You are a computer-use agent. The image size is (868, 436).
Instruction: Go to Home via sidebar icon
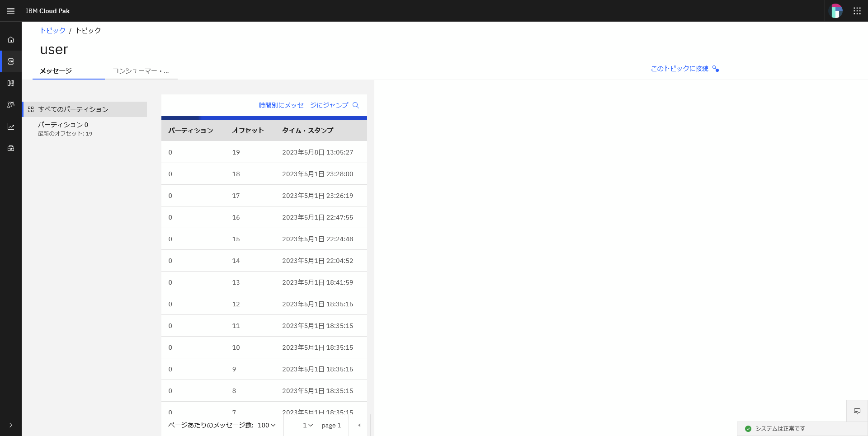[11, 40]
